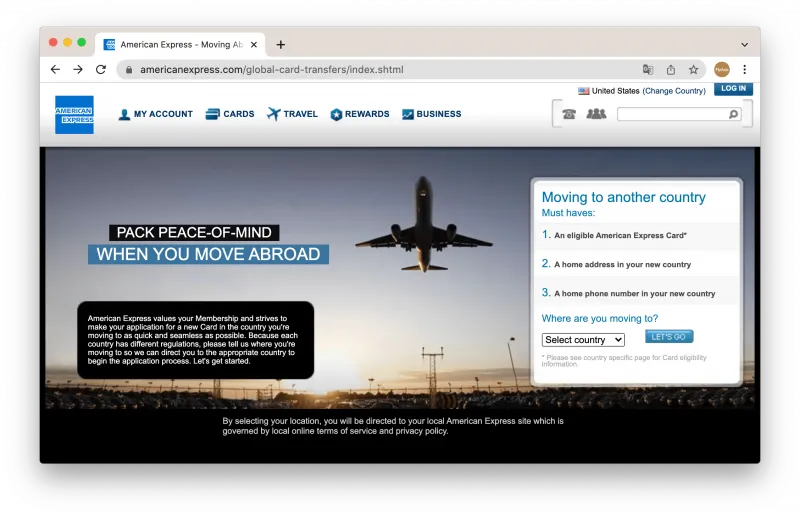Click the share page icon
The width and height of the screenshot is (800, 516).
tap(671, 69)
